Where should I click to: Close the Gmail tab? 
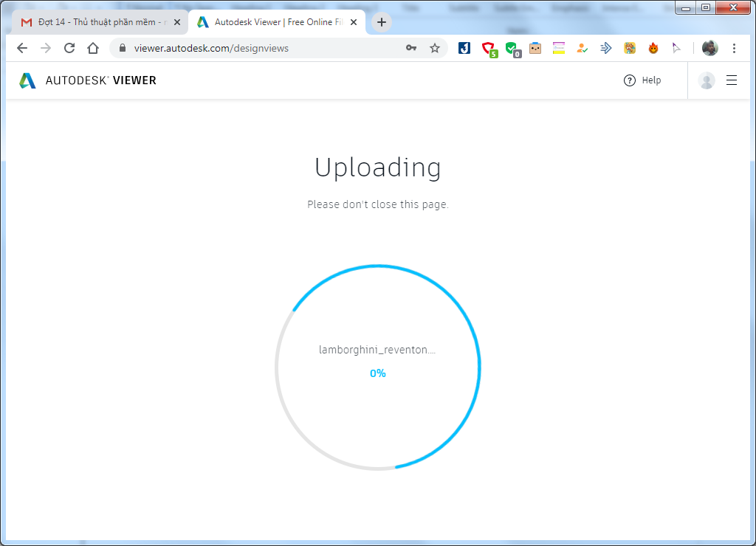tap(177, 22)
